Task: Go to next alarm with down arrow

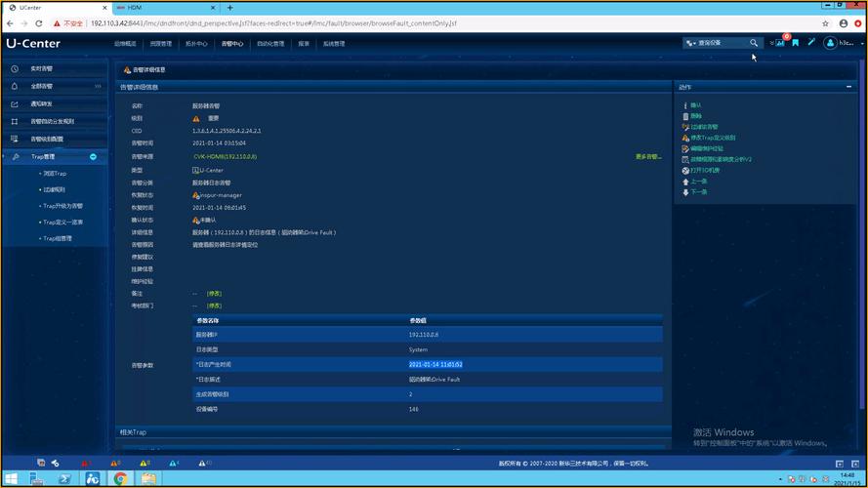Action: [x=685, y=191]
